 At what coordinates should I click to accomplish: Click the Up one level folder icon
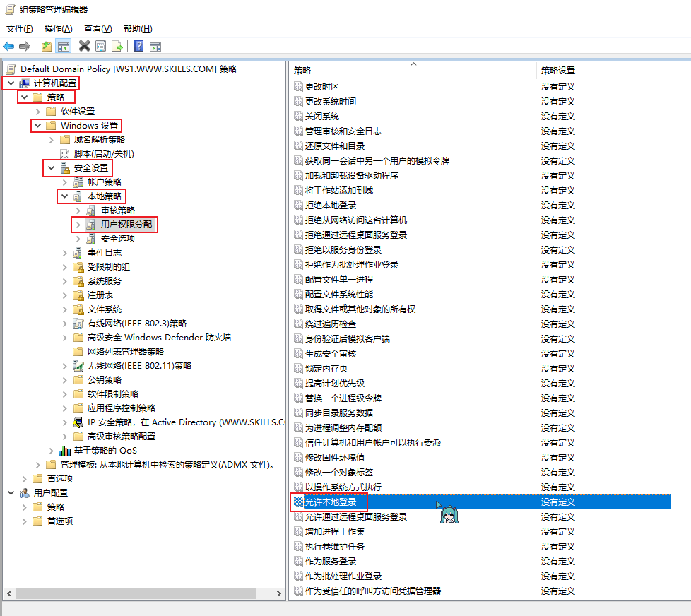tap(46, 46)
